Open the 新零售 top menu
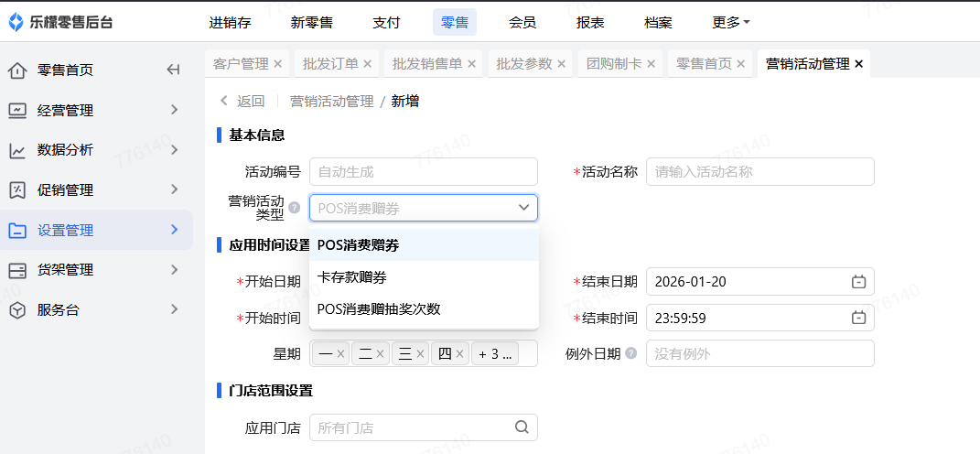Screen dimensions: 980x454 pos(312,23)
